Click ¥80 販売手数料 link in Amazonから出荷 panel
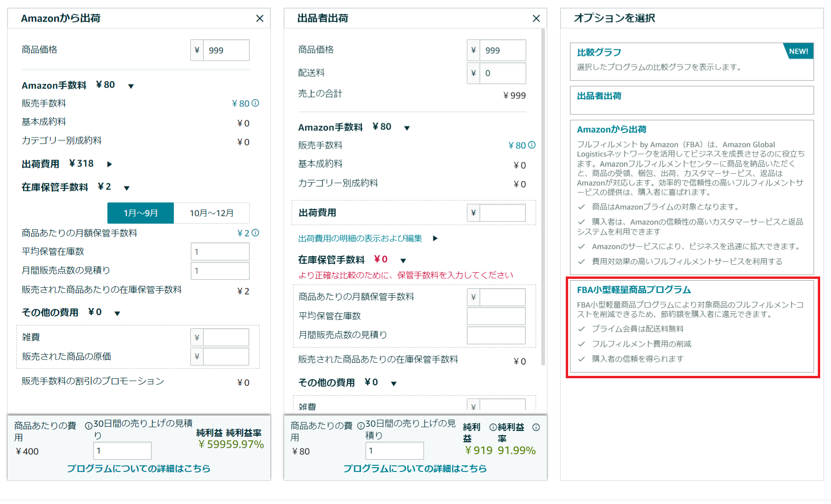The height and width of the screenshot is (504, 831). pos(241,104)
